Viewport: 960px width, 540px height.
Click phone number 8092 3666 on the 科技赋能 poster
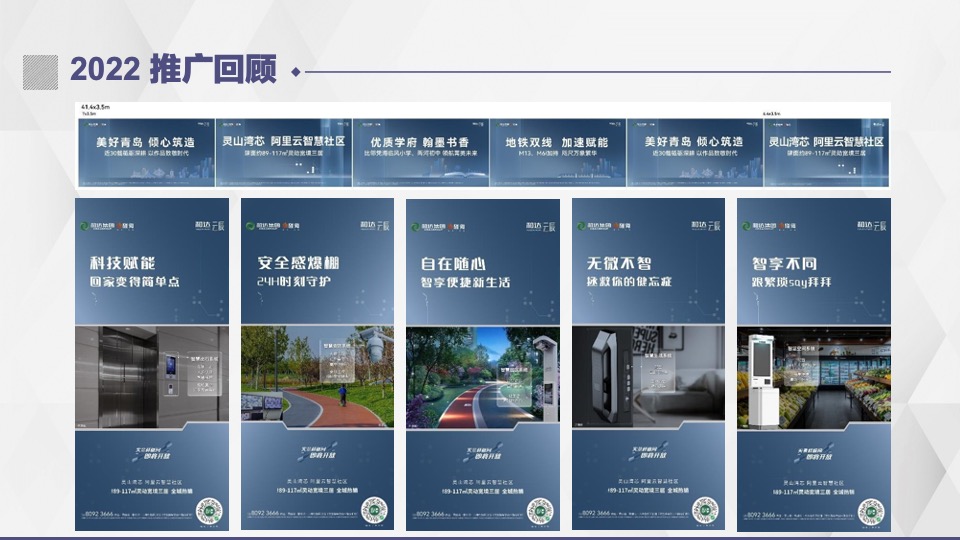coord(99,514)
